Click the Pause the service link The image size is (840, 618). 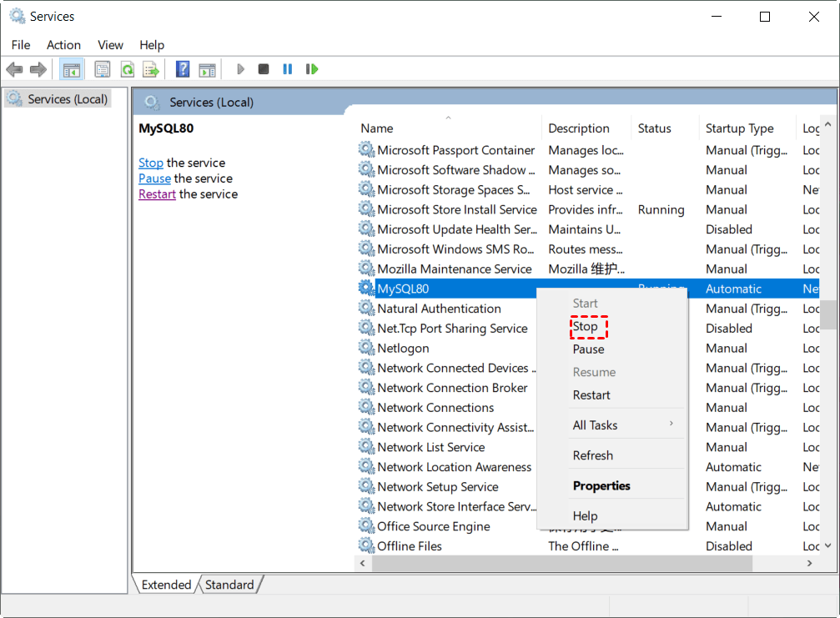[x=154, y=178]
